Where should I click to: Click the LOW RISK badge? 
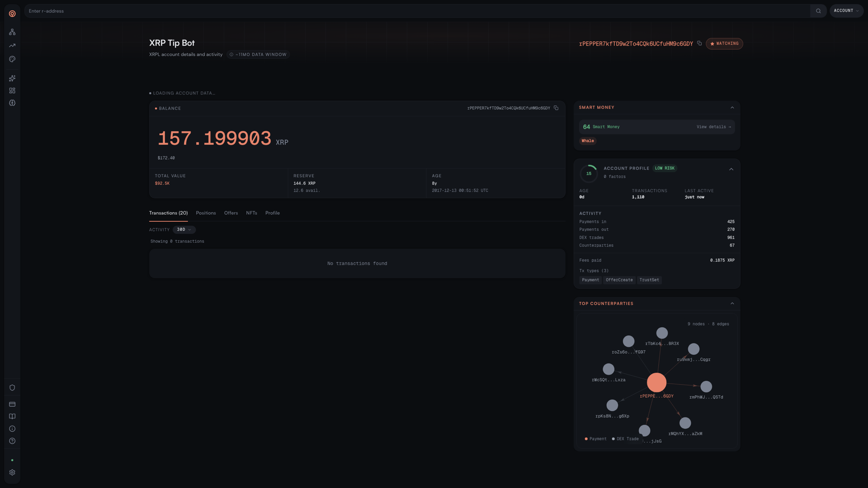665,169
